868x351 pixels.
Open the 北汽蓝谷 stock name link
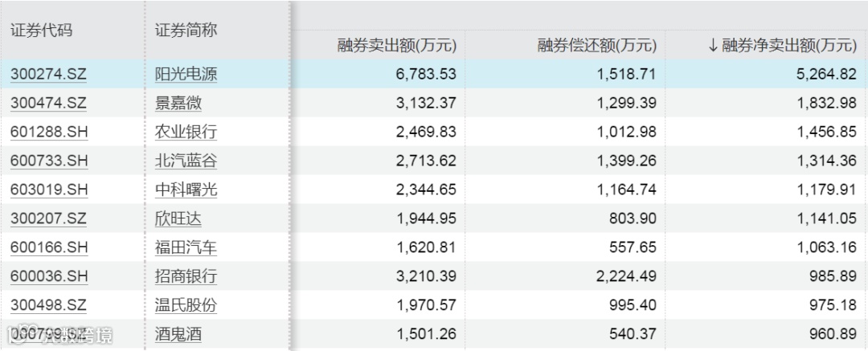coord(186,161)
